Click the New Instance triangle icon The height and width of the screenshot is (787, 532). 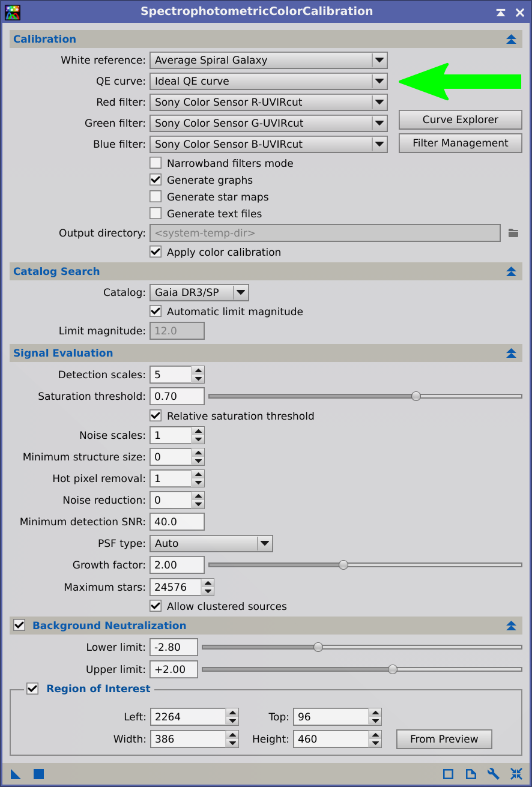(16, 774)
